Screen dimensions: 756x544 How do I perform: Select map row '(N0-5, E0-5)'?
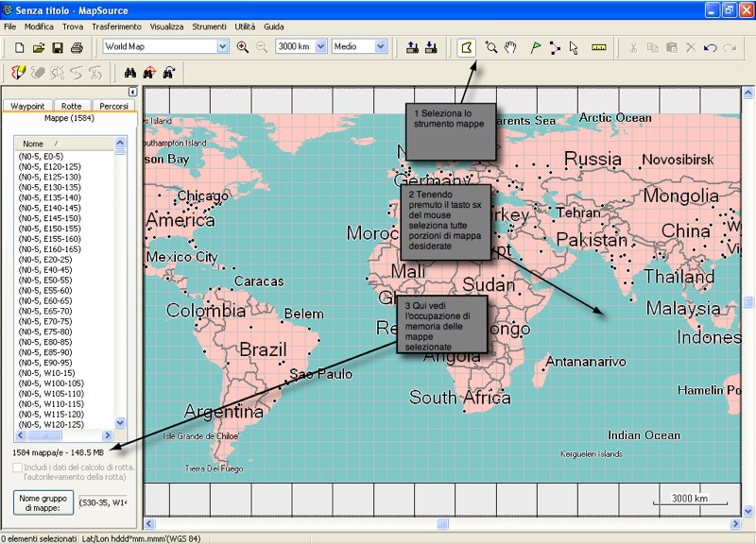click(x=41, y=156)
